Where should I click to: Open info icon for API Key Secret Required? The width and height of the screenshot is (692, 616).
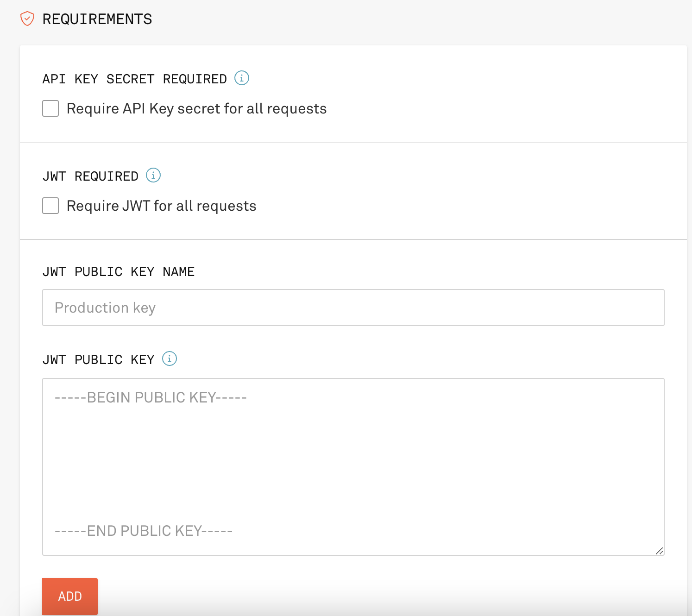[242, 78]
